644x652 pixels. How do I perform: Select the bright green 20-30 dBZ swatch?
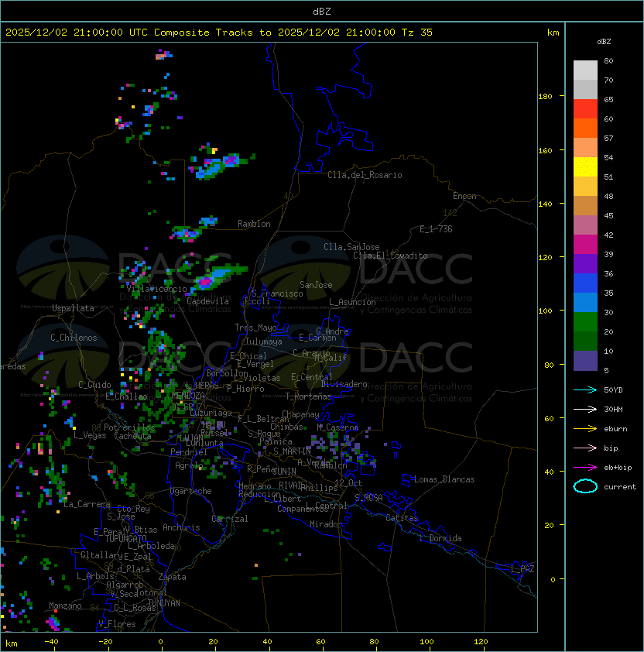click(x=585, y=322)
